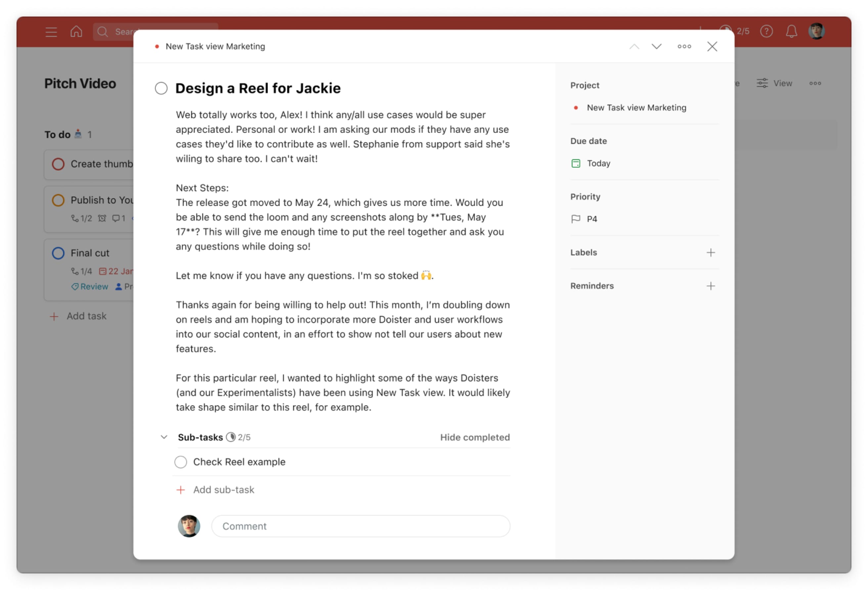Expand the Reminders section

pos(710,285)
